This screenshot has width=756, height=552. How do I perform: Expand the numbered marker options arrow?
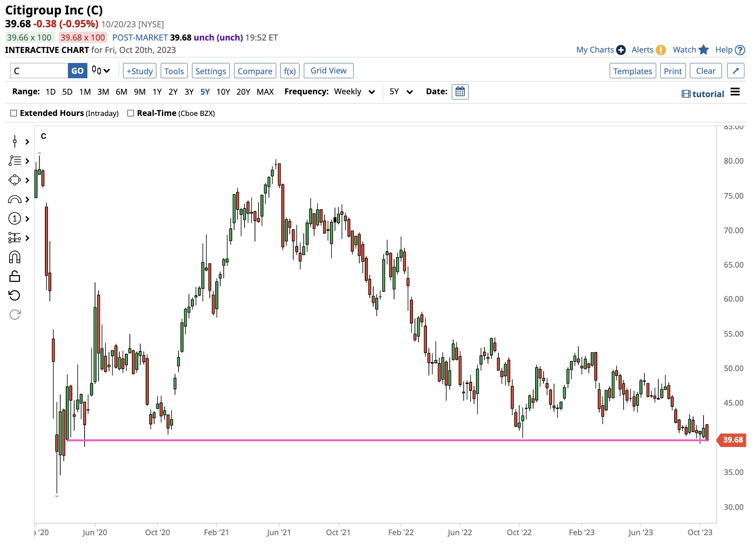tap(27, 219)
